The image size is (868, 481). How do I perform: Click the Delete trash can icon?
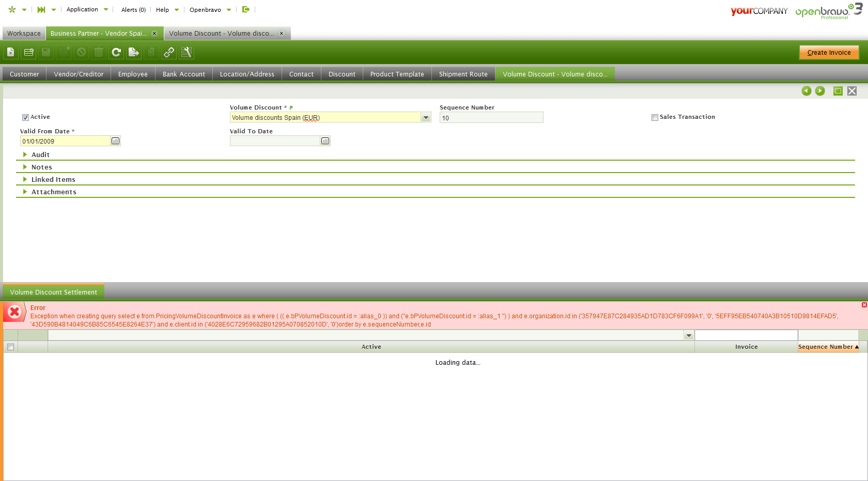(x=99, y=52)
